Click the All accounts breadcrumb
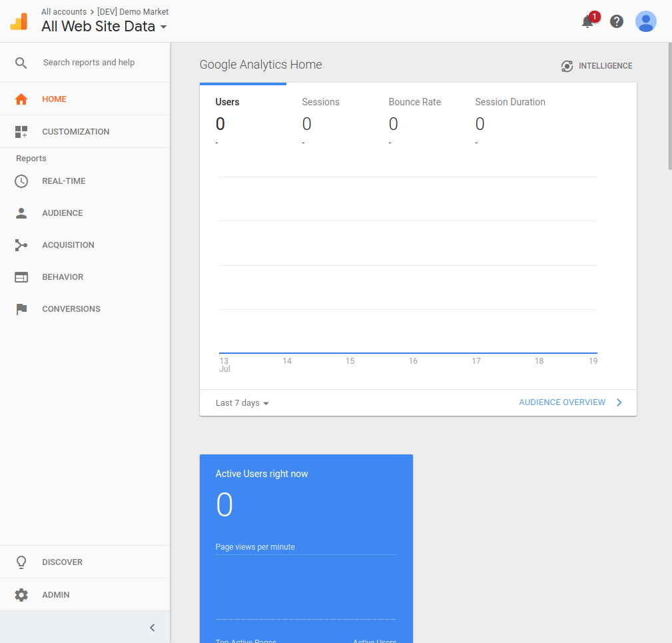The width and height of the screenshot is (672, 643). click(x=64, y=11)
